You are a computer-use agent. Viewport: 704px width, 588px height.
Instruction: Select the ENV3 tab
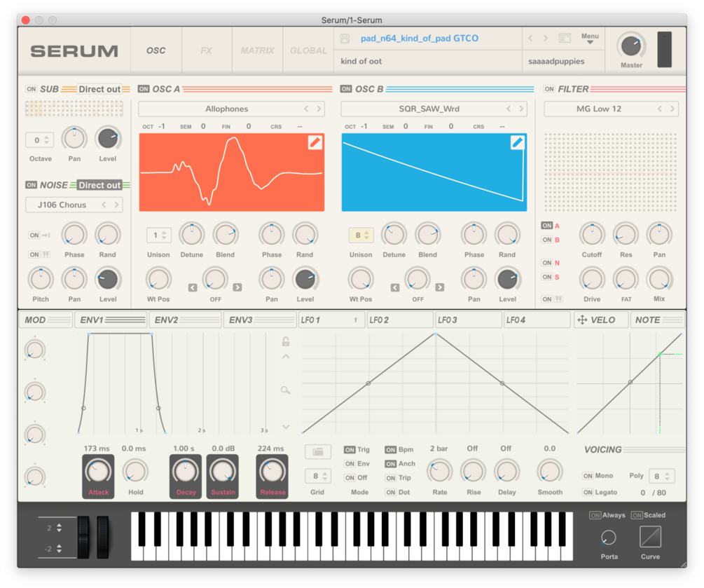tap(260, 320)
